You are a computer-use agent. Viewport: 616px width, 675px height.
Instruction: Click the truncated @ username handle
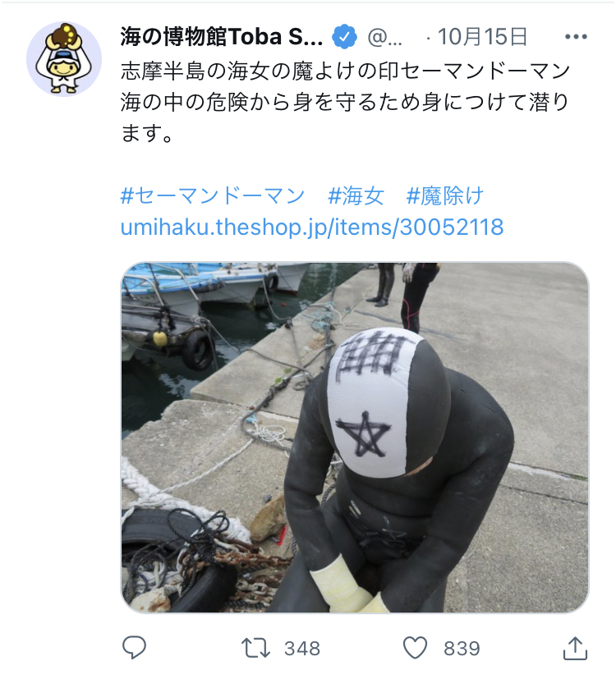point(385,38)
